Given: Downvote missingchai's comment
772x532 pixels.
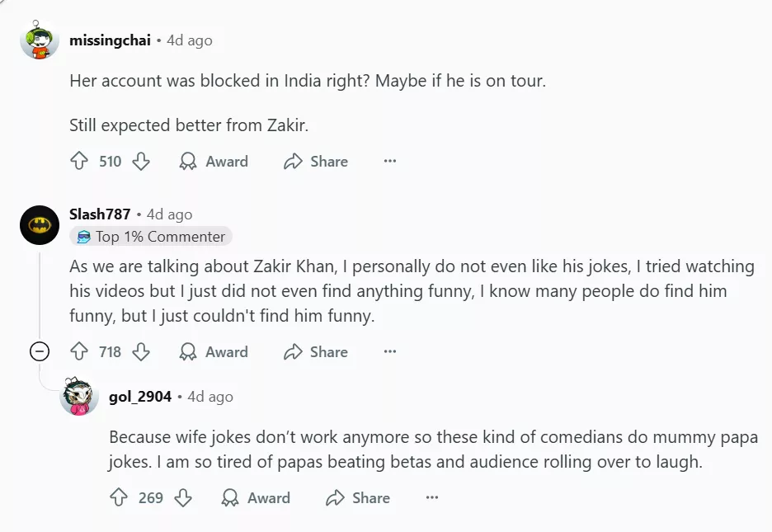Looking at the screenshot, I should (141, 162).
